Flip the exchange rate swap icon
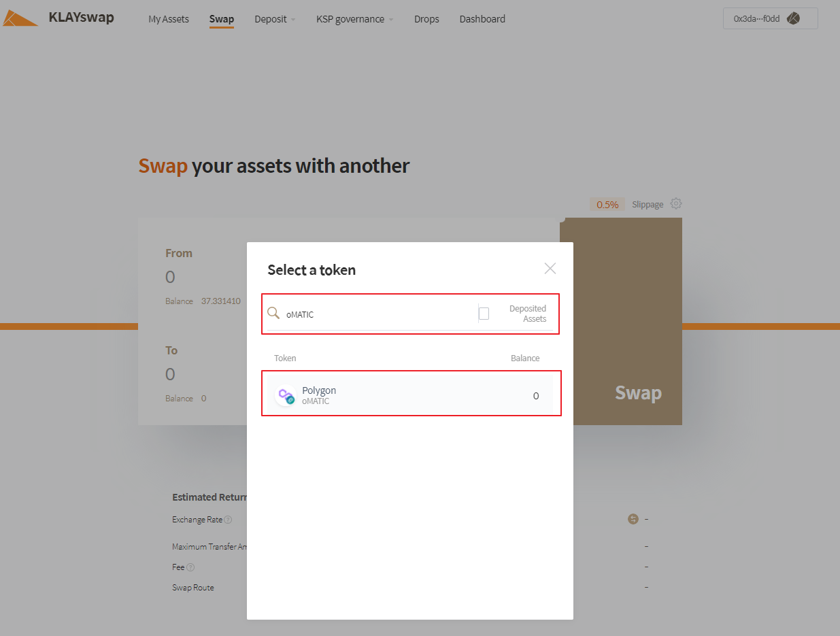Screen dimensions: 840x636 [x=633, y=519]
